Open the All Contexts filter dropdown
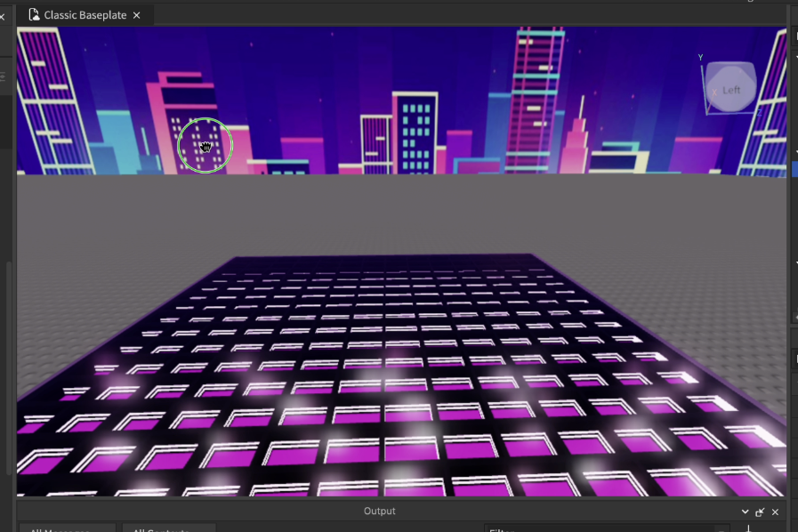Screen dimensions: 798x532 (x=169, y=528)
